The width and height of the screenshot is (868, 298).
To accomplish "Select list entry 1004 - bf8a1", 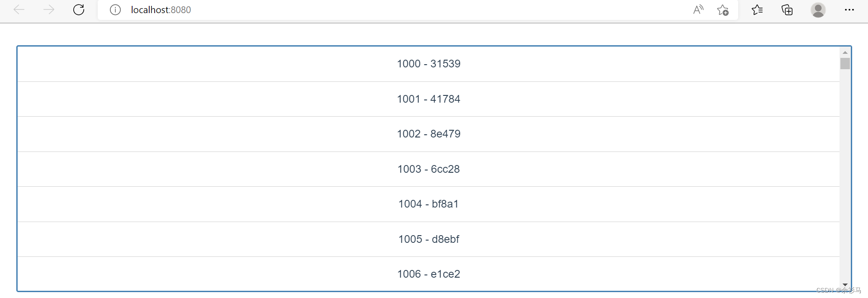I will [x=428, y=204].
